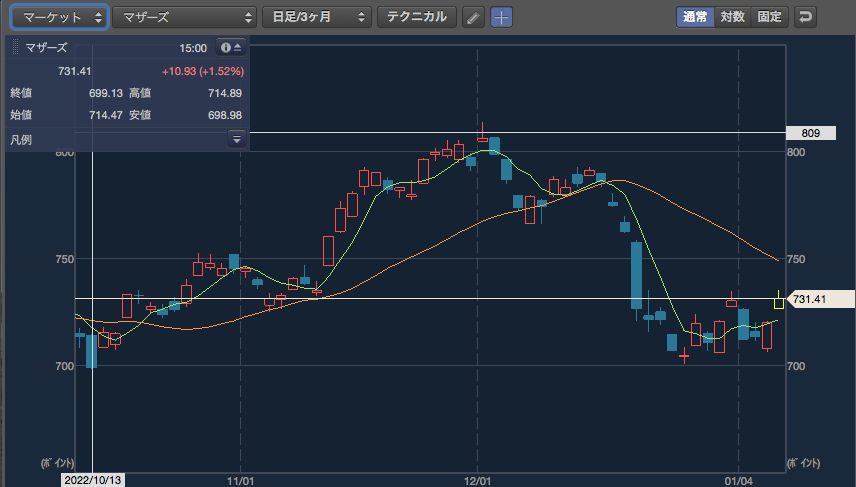Image resolution: width=856 pixels, height=487 pixels.
Task: Click the 15:00 time stamp
Action: (193, 48)
